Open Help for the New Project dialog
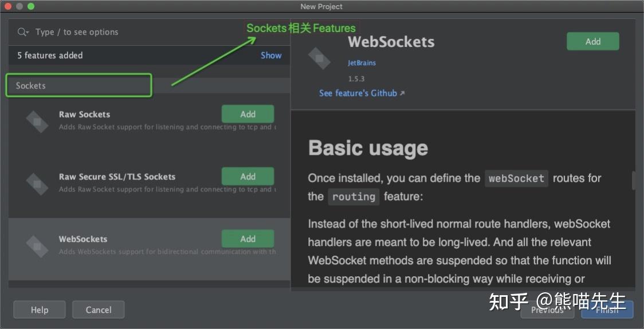The height and width of the screenshot is (329, 644). [40, 310]
